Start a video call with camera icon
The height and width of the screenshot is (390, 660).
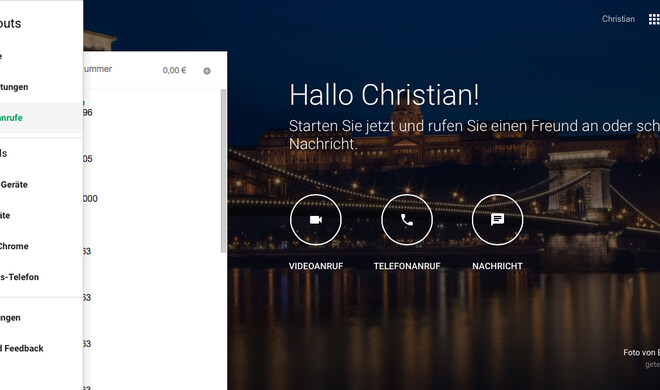click(x=316, y=220)
